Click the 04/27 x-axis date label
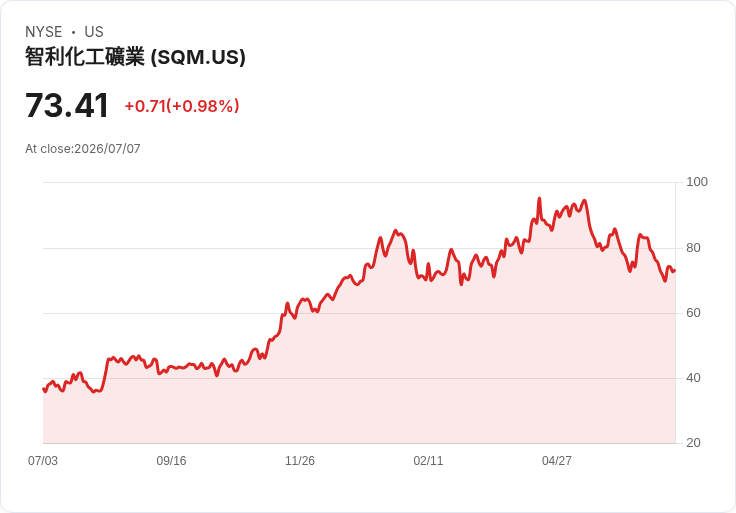Screen dimensions: 736x513 [x=557, y=460]
